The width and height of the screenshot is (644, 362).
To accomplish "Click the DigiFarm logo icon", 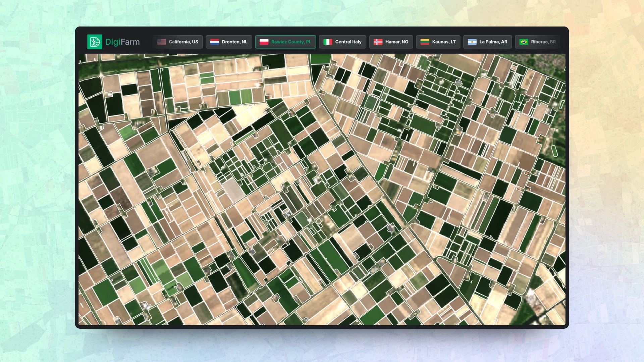I will point(95,42).
